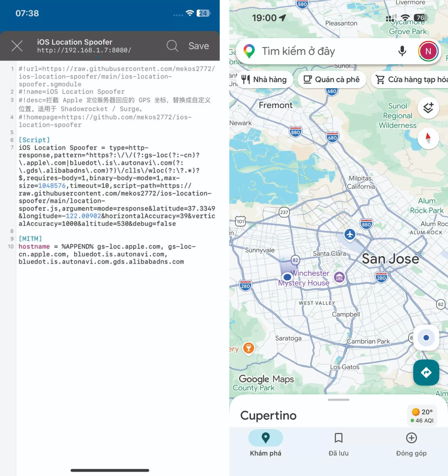The image size is (448, 476).
Task: Open the map layers button
Action: 428,108
